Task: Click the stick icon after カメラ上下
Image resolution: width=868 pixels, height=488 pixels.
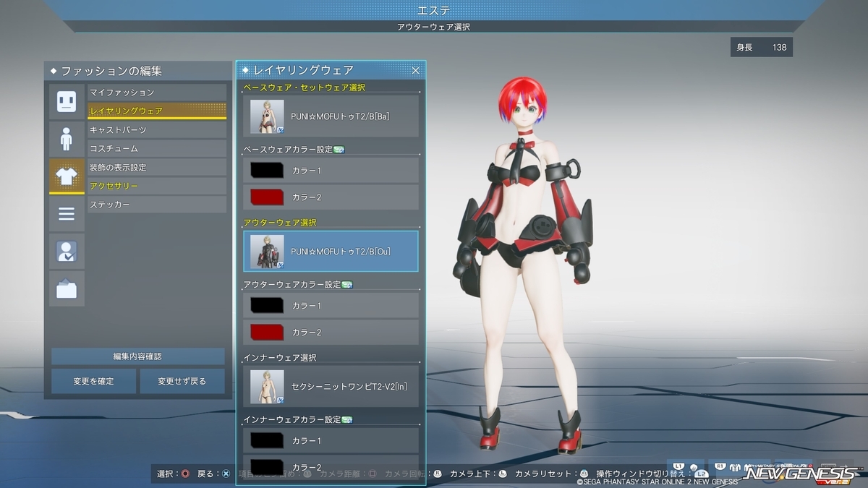Action: click(502, 474)
